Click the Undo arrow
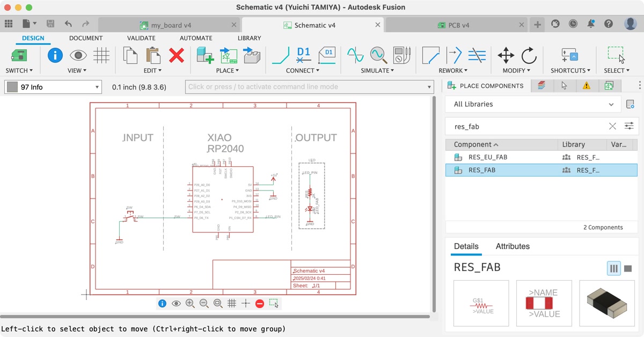Screen dimensions: 644x337 68,24
